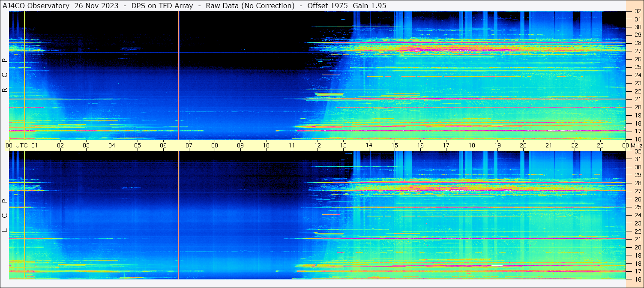Click the 23 hour label on the time axis
Screen dimensions: 644x288
600,145
